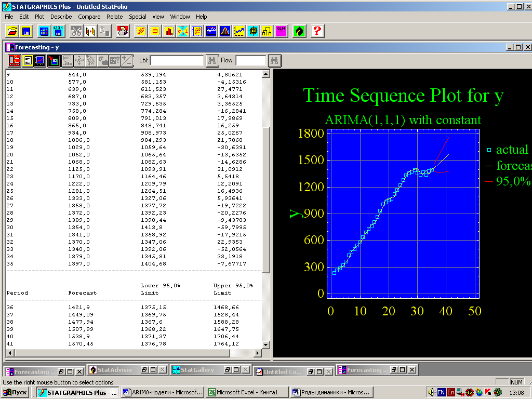Click residual value -59,7995 in row 30
This screenshot has width=532, height=399.
click(232, 228)
